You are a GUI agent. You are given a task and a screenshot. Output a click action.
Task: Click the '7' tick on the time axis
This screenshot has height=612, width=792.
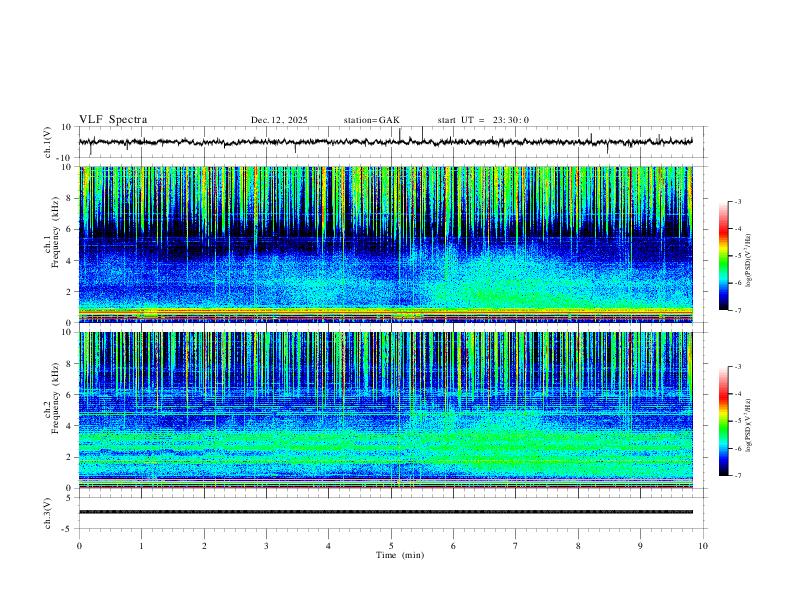tap(516, 546)
